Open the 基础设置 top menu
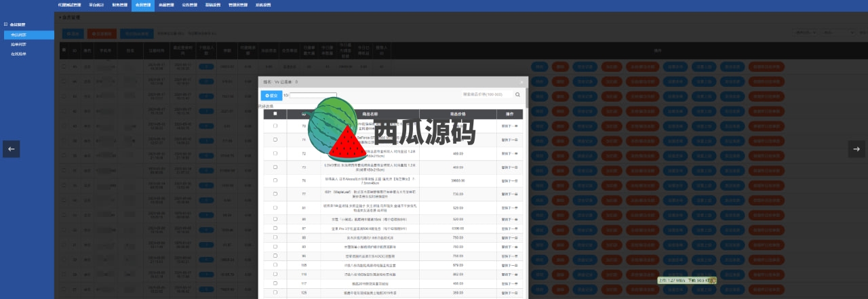This screenshot has width=868, height=299. [212, 5]
